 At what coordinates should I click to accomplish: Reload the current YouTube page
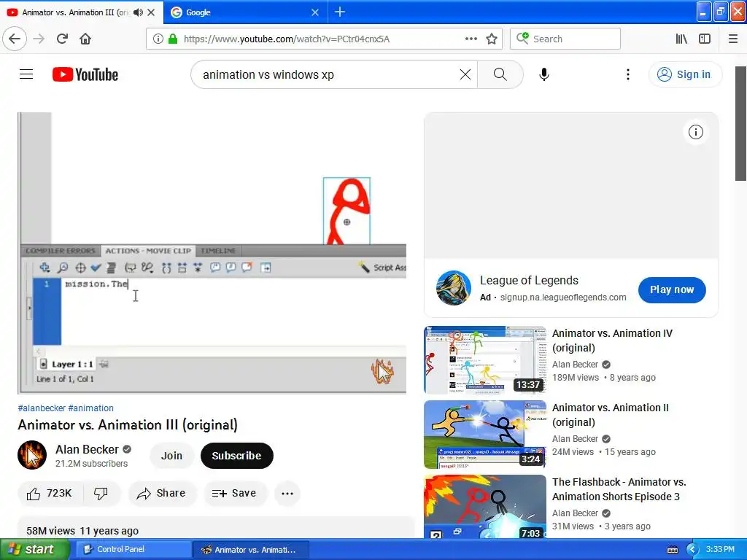pyautogui.click(x=62, y=39)
